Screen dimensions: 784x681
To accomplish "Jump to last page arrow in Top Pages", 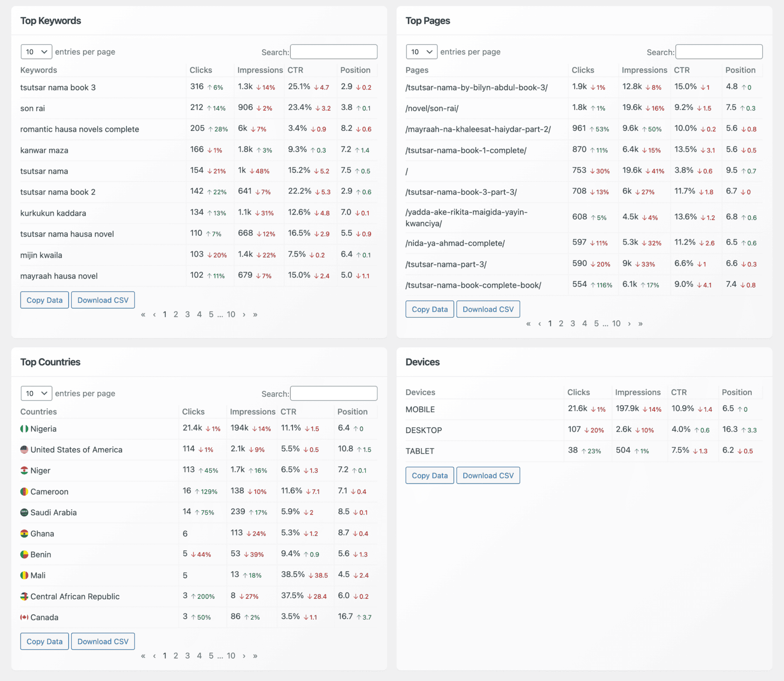I will (640, 323).
